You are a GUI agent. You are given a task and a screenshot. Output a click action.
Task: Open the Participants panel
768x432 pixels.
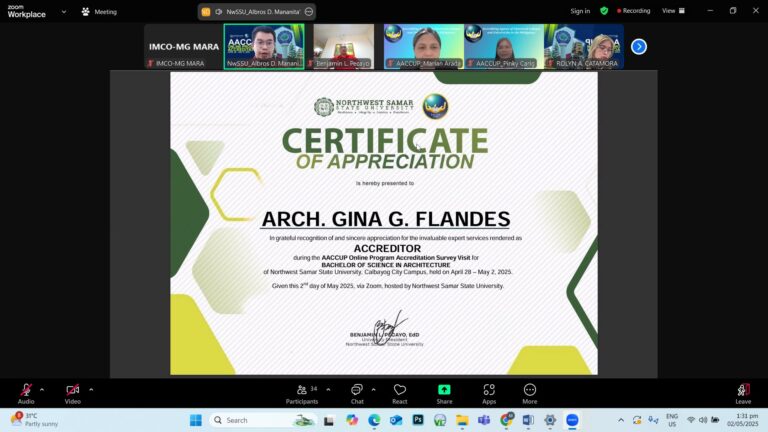coord(302,394)
